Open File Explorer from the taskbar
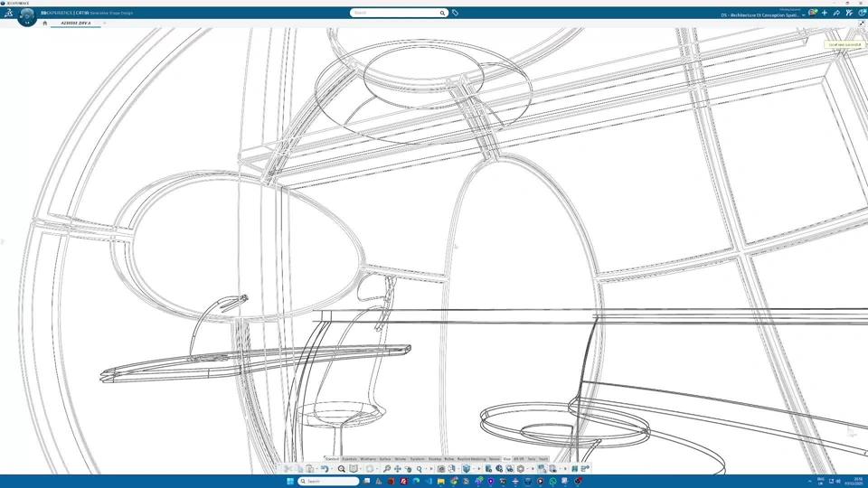Image resolution: width=868 pixels, height=488 pixels. point(441,482)
